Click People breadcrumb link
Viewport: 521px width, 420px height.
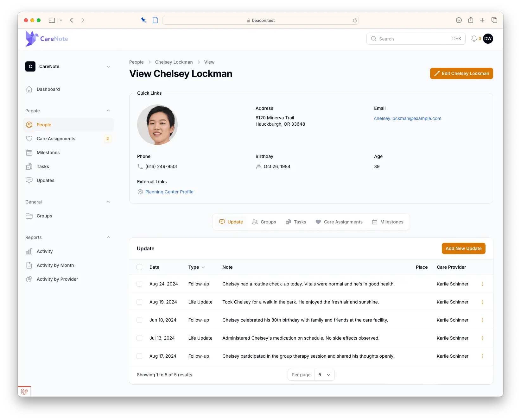coord(137,62)
